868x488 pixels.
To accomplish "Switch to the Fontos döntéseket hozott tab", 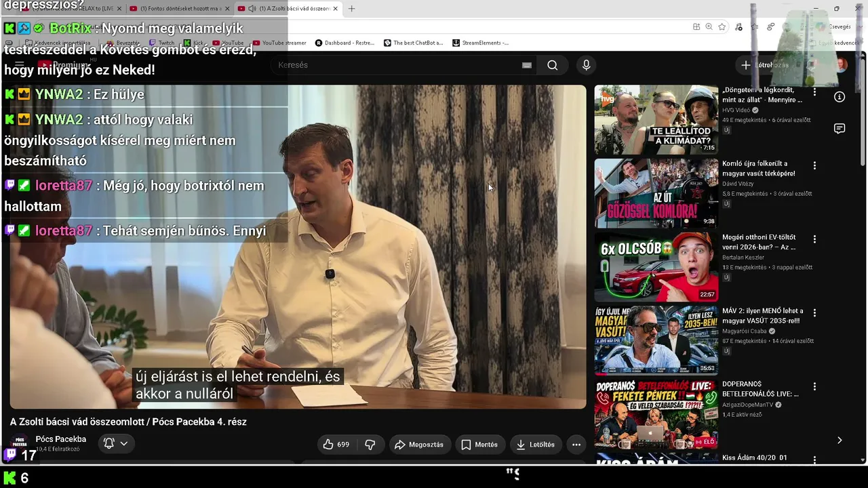I will click(x=180, y=9).
